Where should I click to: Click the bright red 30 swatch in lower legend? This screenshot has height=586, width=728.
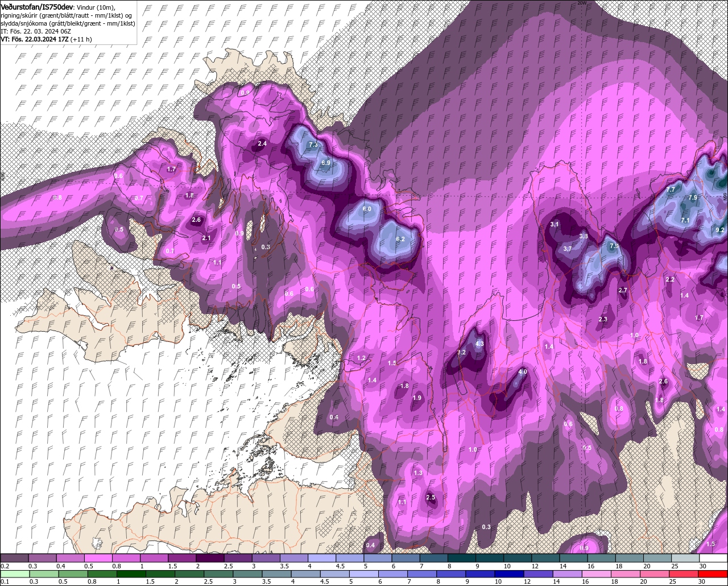click(x=714, y=573)
